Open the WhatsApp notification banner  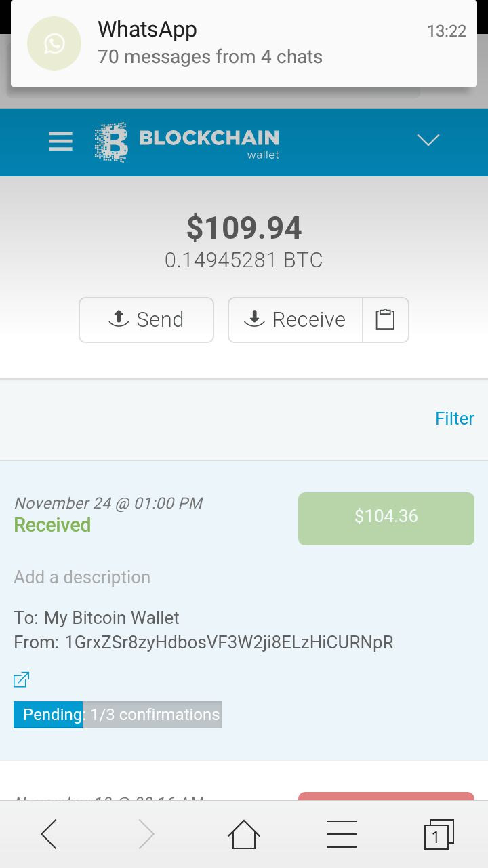coord(244,43)
